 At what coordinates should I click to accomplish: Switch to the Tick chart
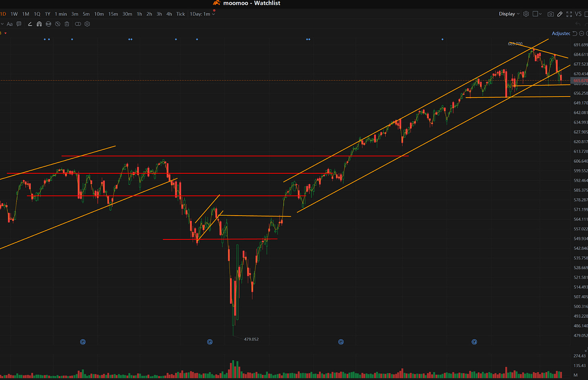181,14
